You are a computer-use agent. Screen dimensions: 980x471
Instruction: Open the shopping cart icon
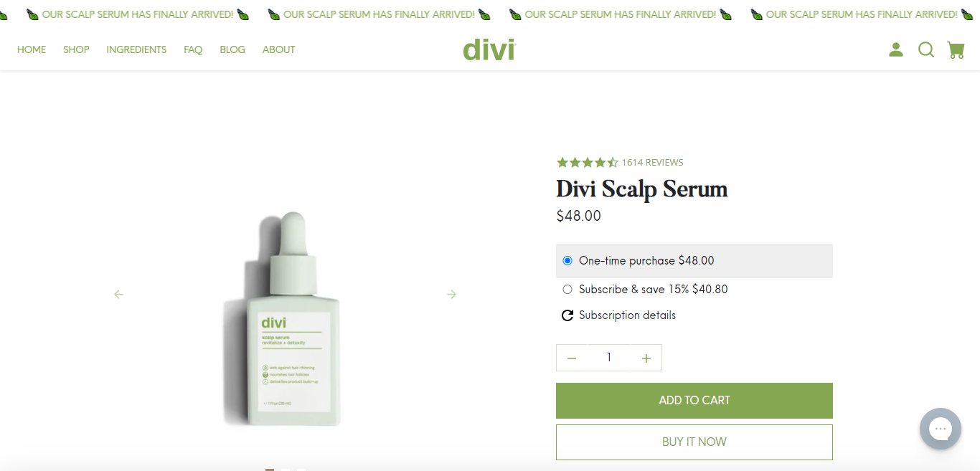(x=956, y=49)
